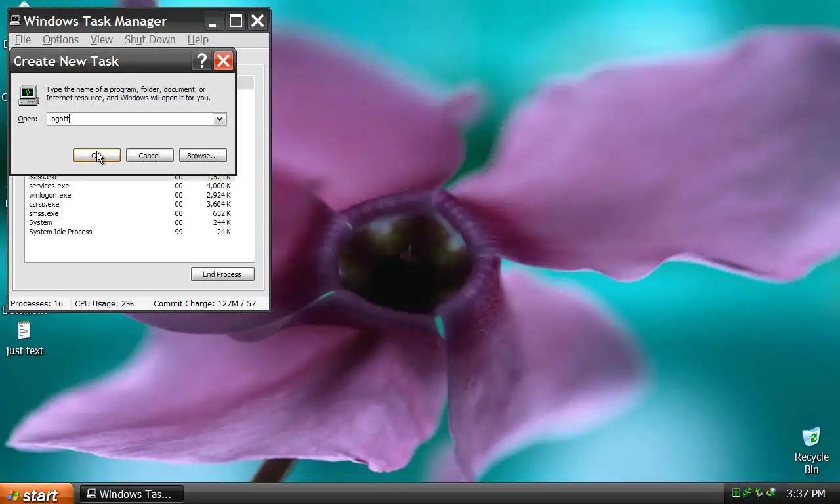Open the Help menu
The width and height of the screenshot is (840, 504).
coord(198,39)
